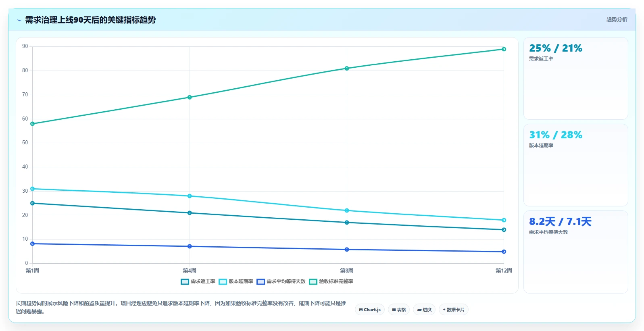The height and width of the screenshot is (331, 644).
Task: Click the pulse icon beside the chart title
Action: [x=19, y=20]
